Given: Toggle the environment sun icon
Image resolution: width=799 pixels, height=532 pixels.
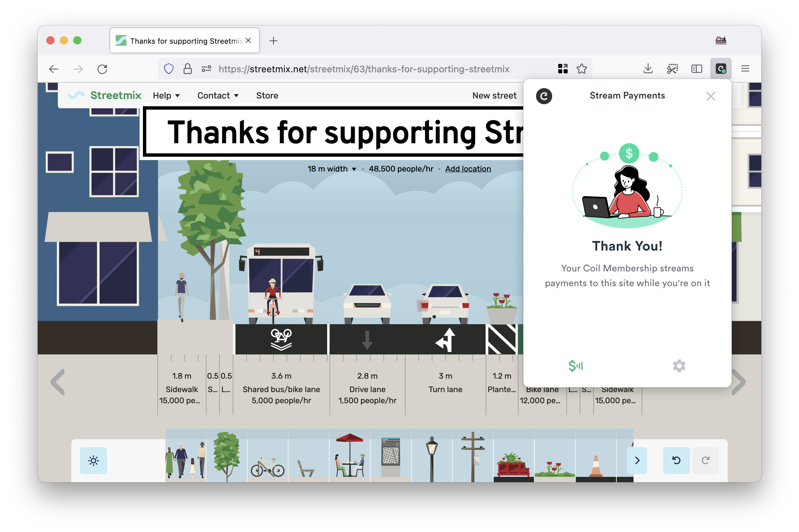Looking at the screenshot, I should point(93,460).
